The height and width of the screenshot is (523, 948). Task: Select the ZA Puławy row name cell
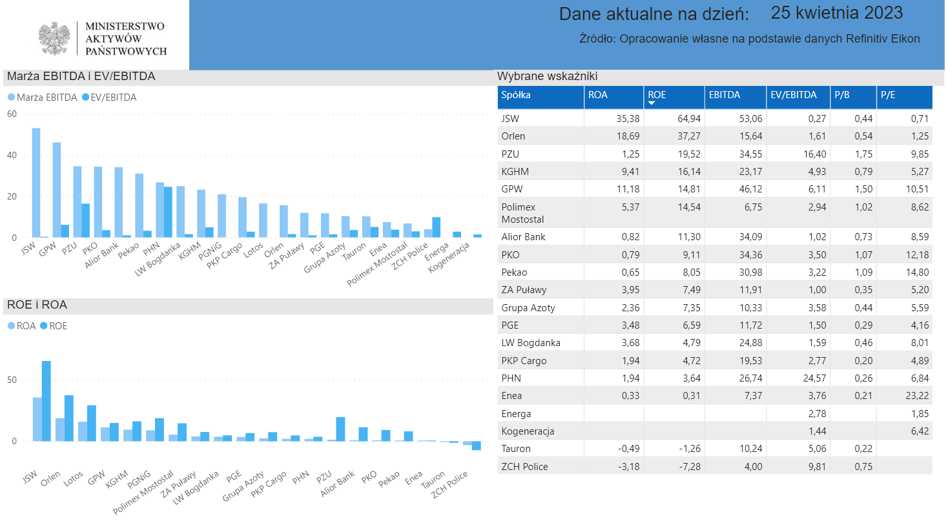pos(541,290)
